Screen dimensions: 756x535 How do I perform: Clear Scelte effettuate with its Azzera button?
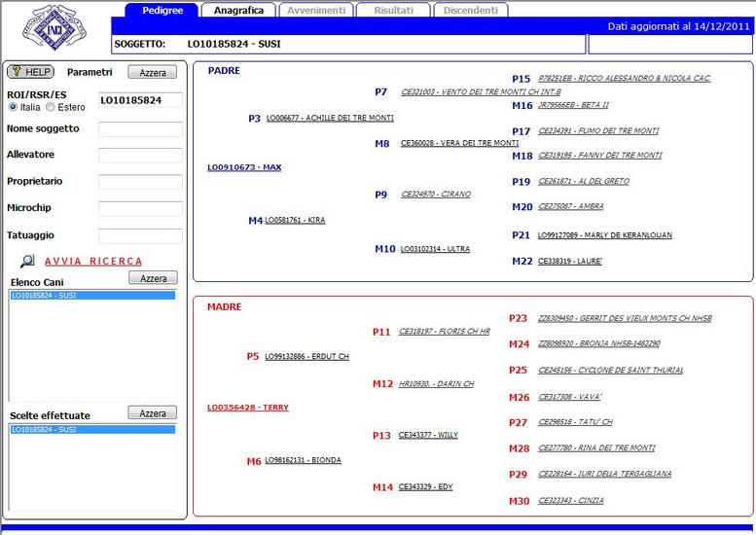coord(153,413)
